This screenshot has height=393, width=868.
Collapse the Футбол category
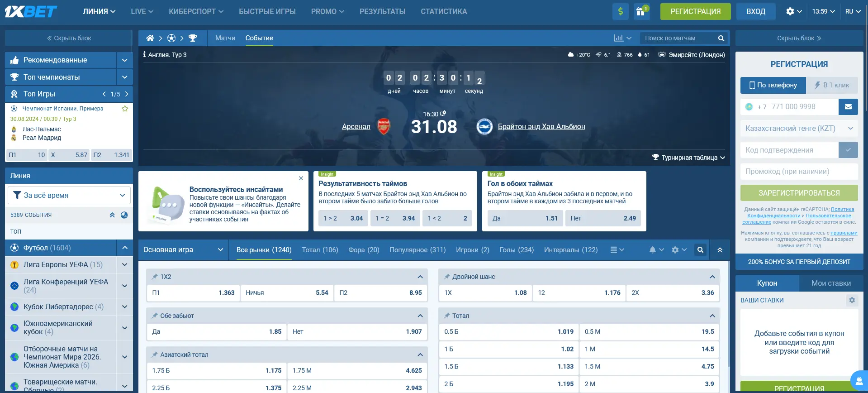(124, 248)
